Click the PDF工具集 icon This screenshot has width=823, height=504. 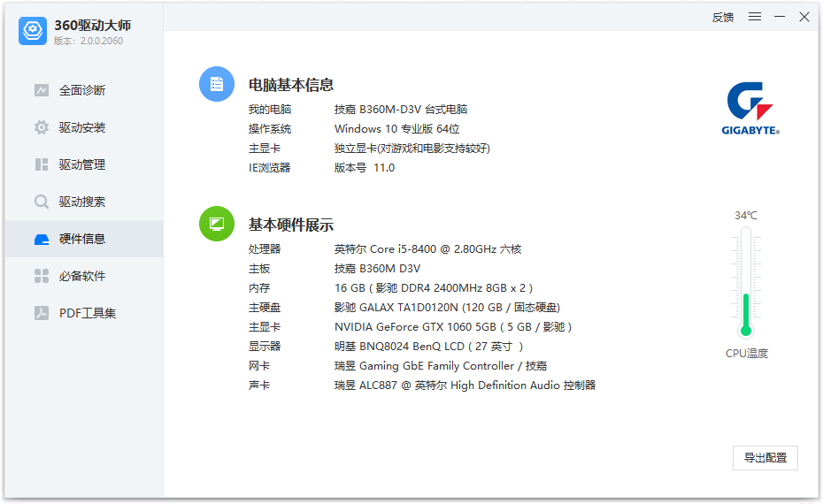click(42, 313)
